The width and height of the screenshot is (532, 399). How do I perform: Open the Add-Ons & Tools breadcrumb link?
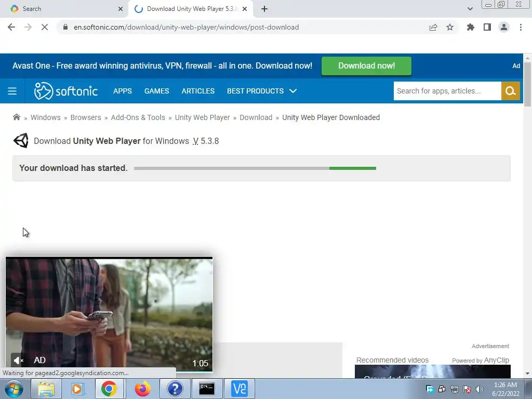click(x=138, y=117)
